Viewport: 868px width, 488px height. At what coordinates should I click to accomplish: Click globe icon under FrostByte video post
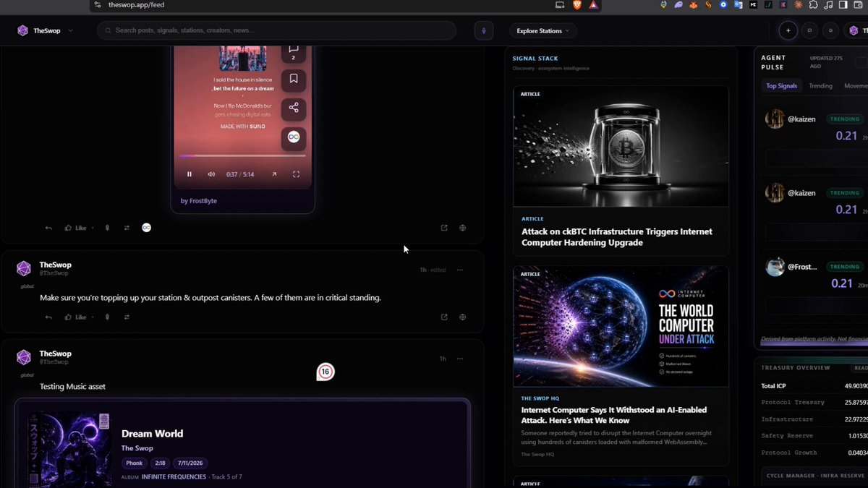pyautogui.click(x=462, y=228)
